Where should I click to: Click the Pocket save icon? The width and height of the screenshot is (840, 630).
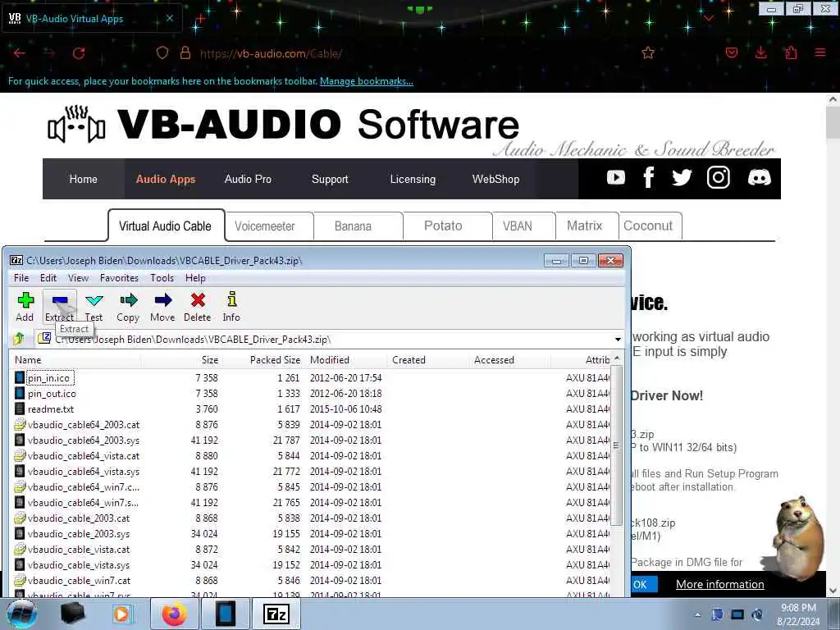coord(731,52)
